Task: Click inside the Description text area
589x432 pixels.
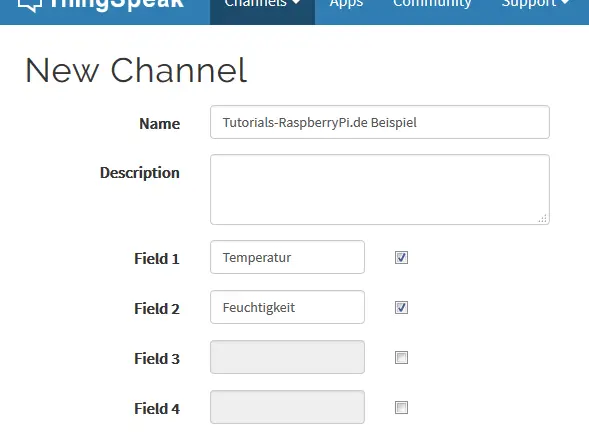Action: [x=380, y=189]
